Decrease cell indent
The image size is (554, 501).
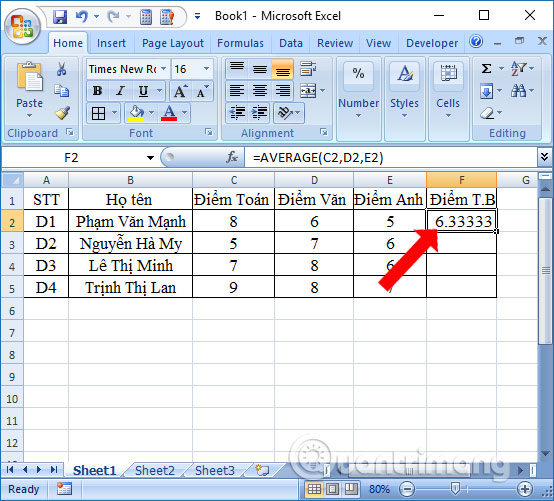[x=237, y=113]
